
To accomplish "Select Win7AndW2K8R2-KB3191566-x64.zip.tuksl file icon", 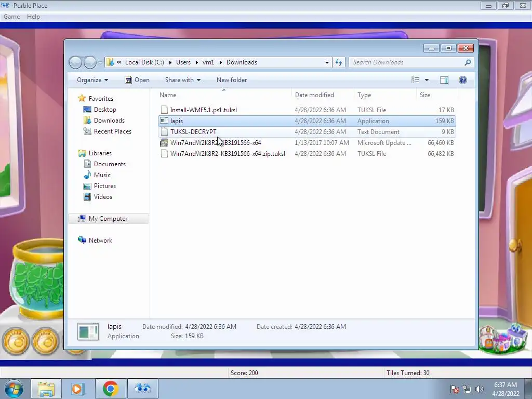I will [164, 154].
